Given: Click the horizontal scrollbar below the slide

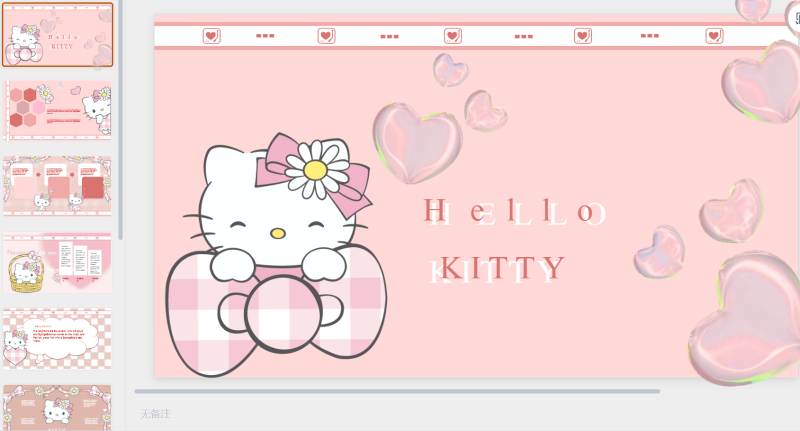Looking at the screenshot, I should [397, 391].
